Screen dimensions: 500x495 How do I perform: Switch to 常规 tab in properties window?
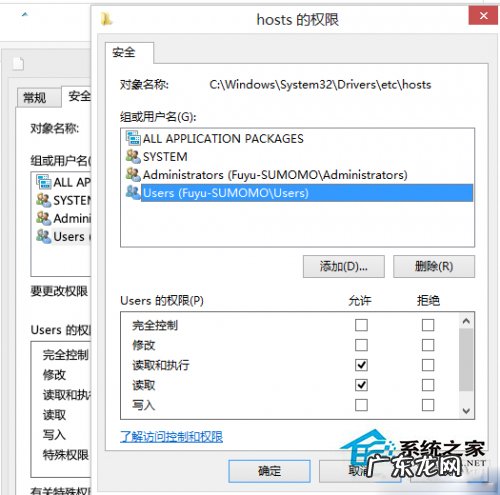[39, 98]
